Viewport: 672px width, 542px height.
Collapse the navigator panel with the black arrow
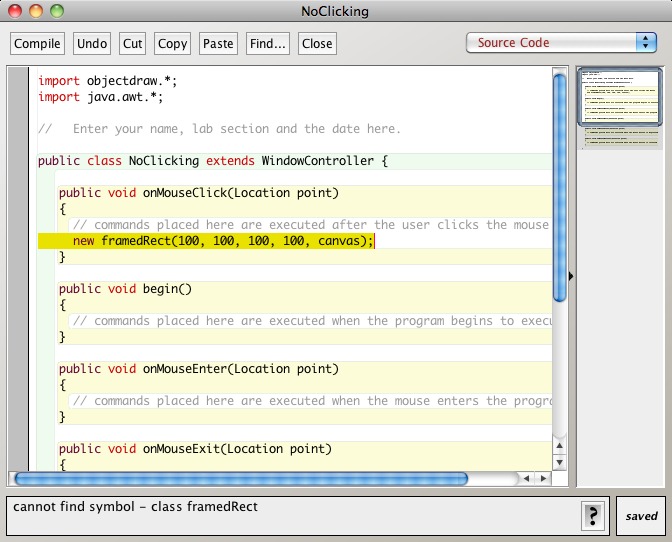point(571,276)
